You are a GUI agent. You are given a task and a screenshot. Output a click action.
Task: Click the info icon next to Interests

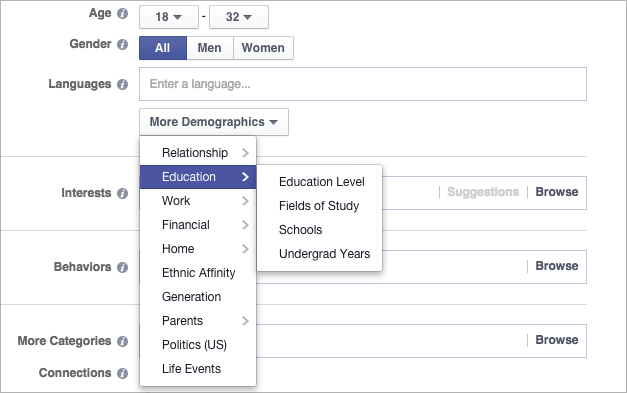point(122,193)
